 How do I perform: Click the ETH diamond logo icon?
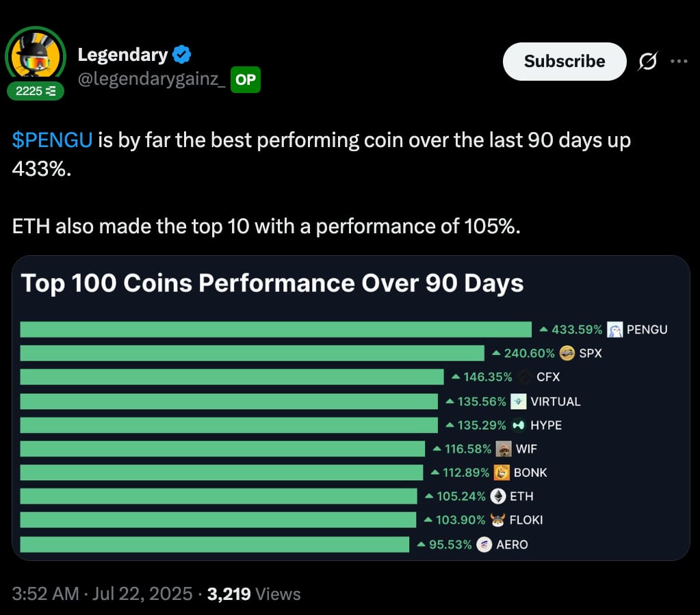point(497,496)
